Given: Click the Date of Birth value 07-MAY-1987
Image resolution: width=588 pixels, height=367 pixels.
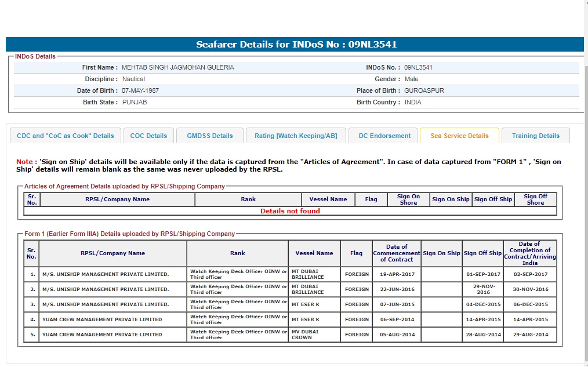Looking at the screenshot, I should pos(140,90).
